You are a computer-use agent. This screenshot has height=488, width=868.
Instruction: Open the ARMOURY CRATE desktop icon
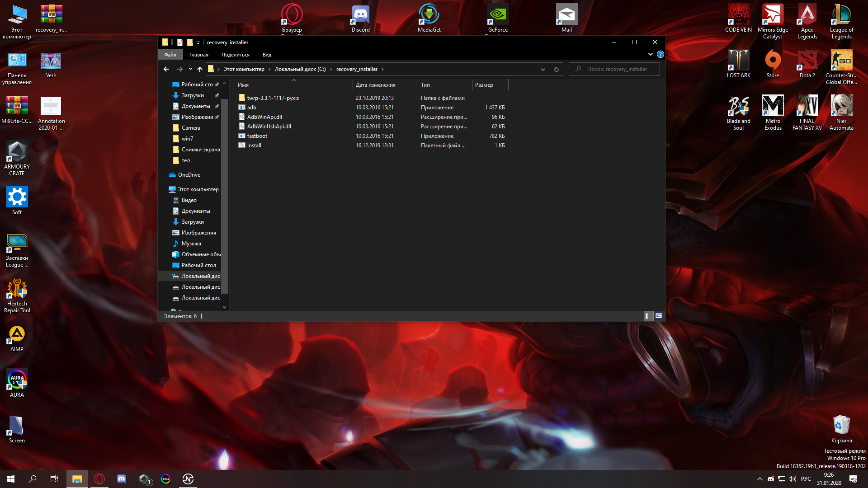click(17, 158)
